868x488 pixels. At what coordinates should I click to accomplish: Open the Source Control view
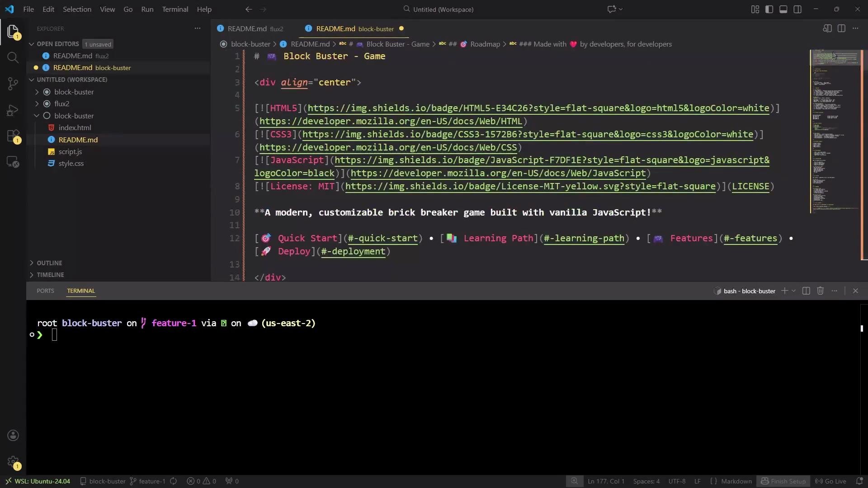[13, 84]
